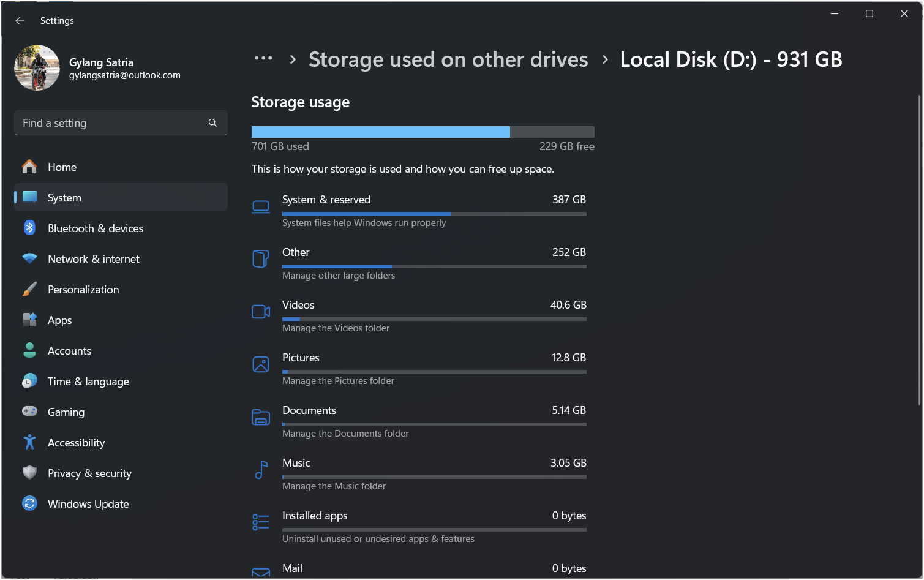Click the search magnifier icon
Viewport: 924px width, 580px height.
click(x=212, y=123)
